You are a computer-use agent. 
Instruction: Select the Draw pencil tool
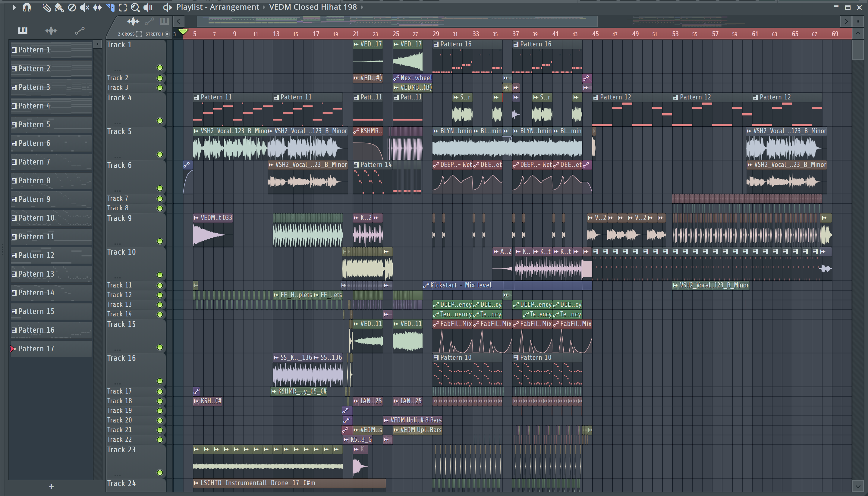47,7
